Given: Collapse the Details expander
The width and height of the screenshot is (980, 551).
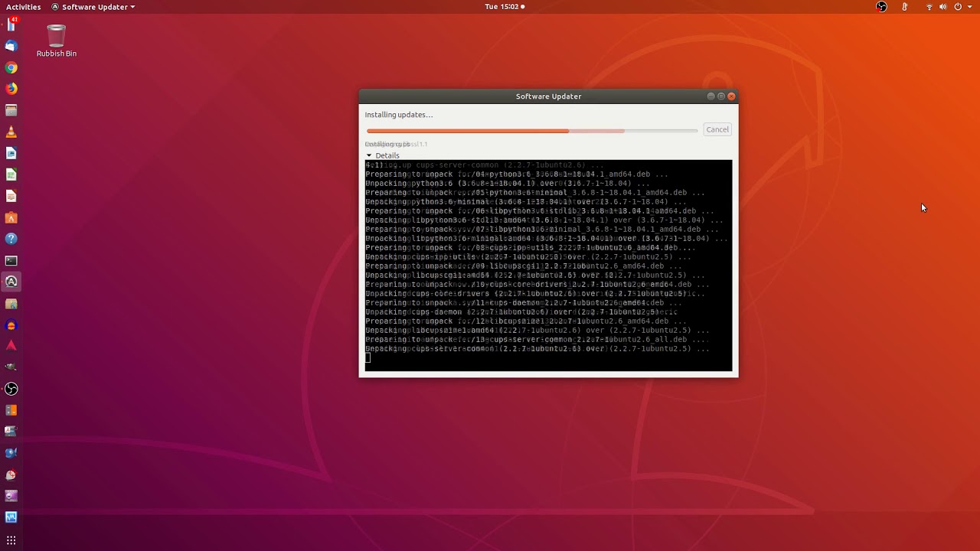Looking at the screenshot, I should click(383, 155).
